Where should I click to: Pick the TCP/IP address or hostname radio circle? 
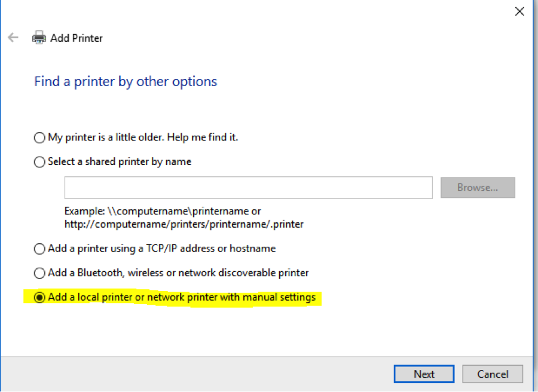pyautogui.click(x=39, y=249)
